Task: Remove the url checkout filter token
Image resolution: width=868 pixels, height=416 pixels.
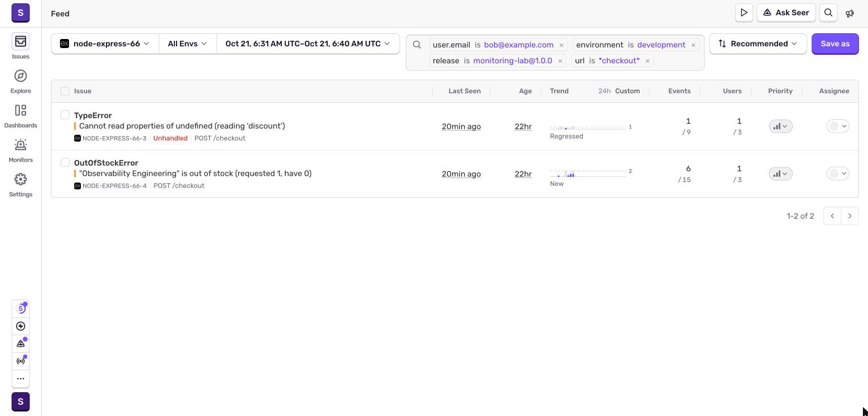Action: pos(647,60)
